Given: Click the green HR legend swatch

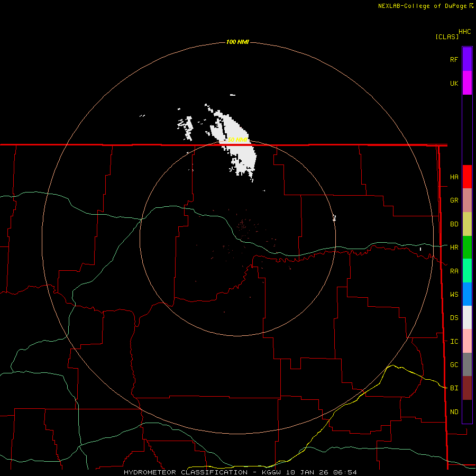Looking at the screenshot, I should pyautogui.click(x=467, y=247).
